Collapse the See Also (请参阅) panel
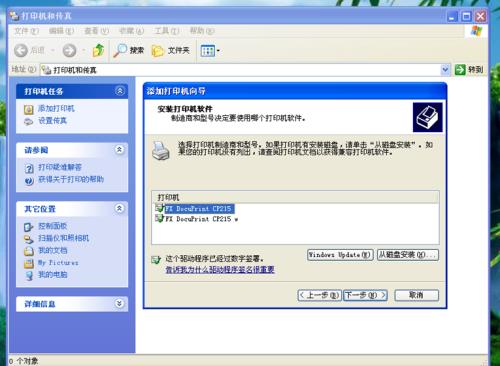The image size is (500, 366). [119, 149]
